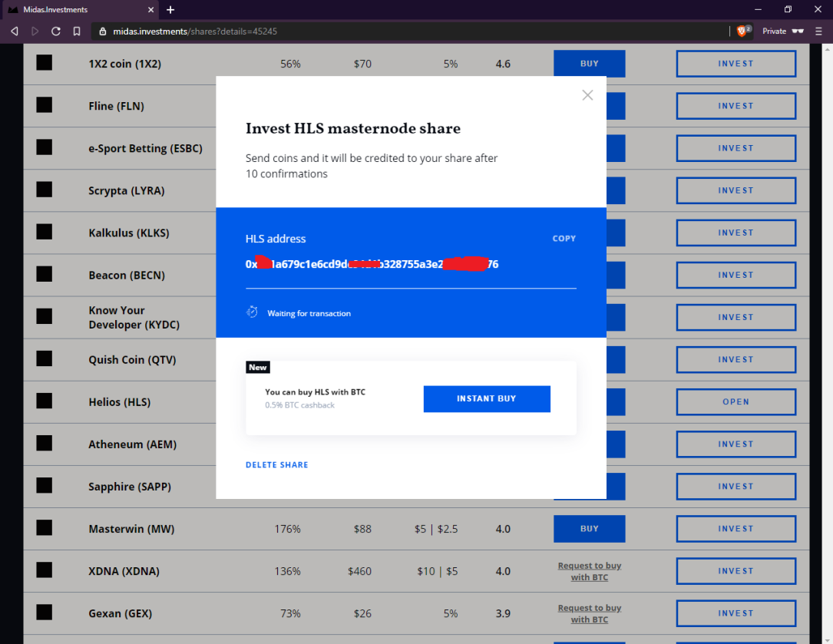The image size is (833, 644).
Task: Click the waiting for transaction clock icon
Action: pos(252,312)
